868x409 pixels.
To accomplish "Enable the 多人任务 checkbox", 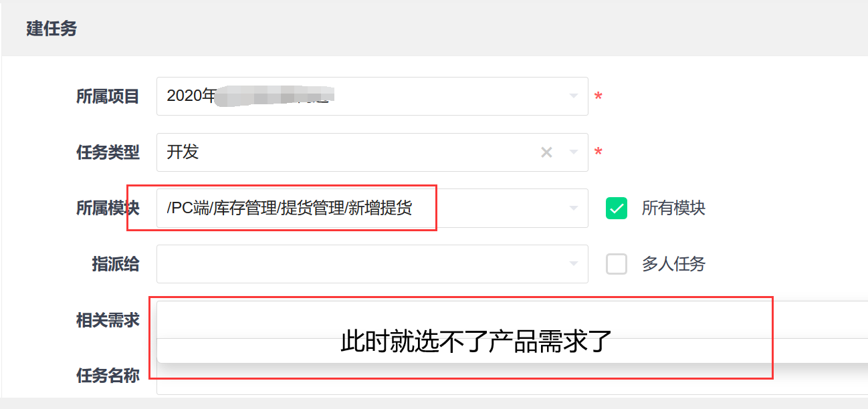I will (617, 264).
